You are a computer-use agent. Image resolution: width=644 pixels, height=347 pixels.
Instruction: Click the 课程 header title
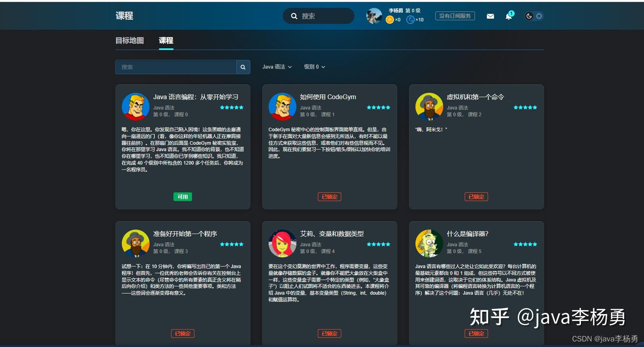tap(124, 16)
